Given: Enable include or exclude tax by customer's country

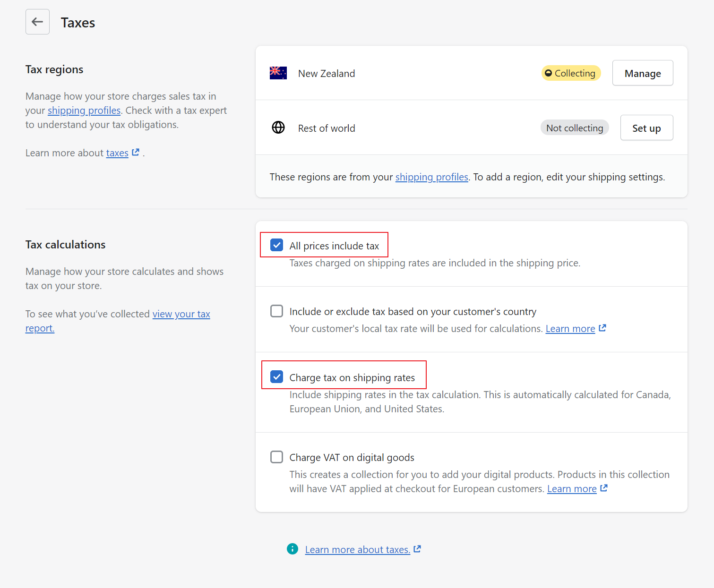Looking at the screenshot, I should [x=277, y=311].
